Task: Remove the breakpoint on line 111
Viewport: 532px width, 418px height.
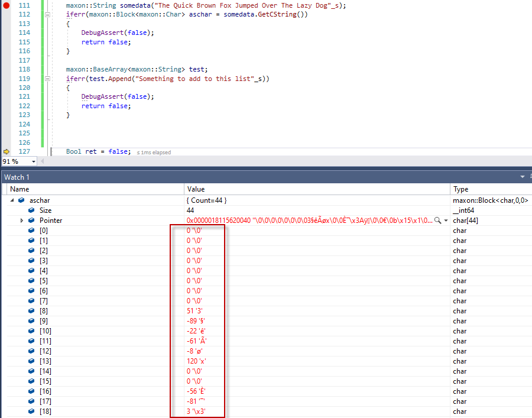Action: coord(7,5)
